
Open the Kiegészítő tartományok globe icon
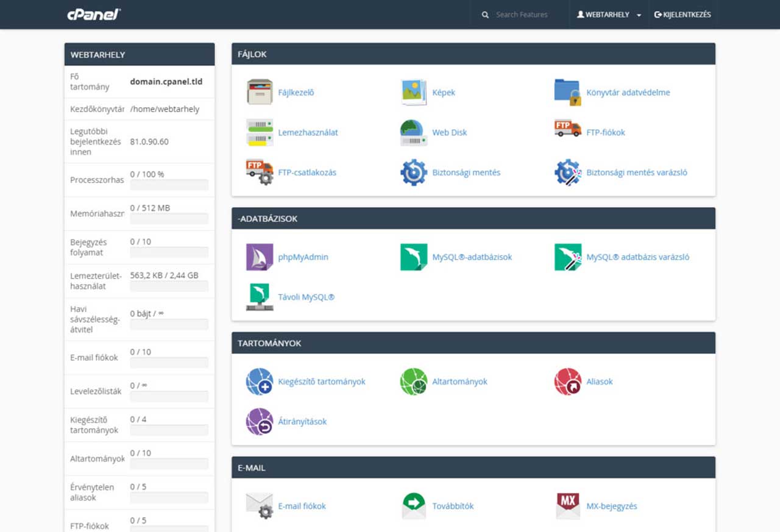pos(260,381)
